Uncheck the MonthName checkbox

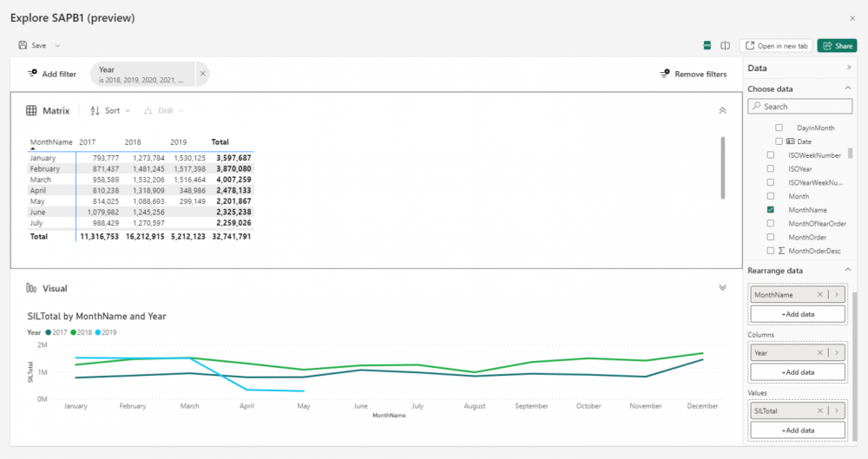pos(770,210)
